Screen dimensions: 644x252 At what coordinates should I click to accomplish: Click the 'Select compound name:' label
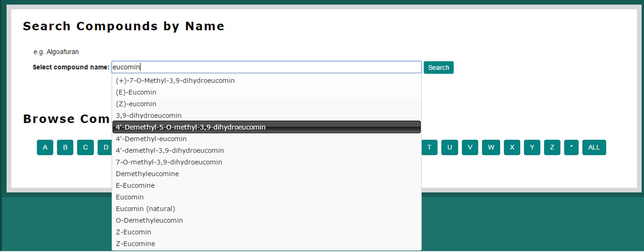pos(71,67)
